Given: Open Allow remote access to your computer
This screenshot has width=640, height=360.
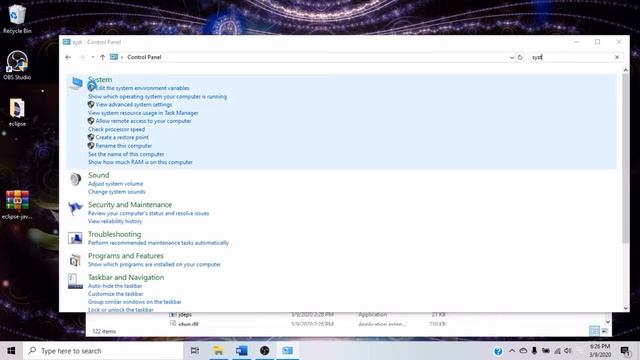Looking at the screenshot, I should pyautogui.click(x=143, y=121).
